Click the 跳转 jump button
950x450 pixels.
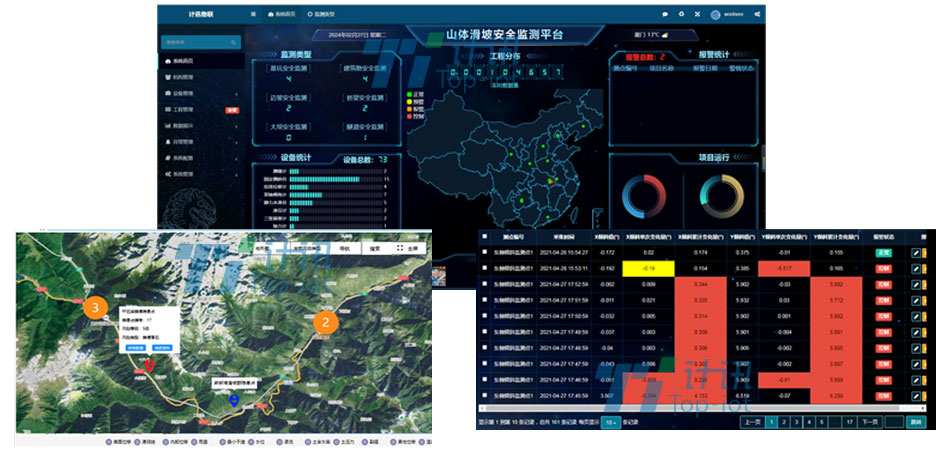pos(916,422)
